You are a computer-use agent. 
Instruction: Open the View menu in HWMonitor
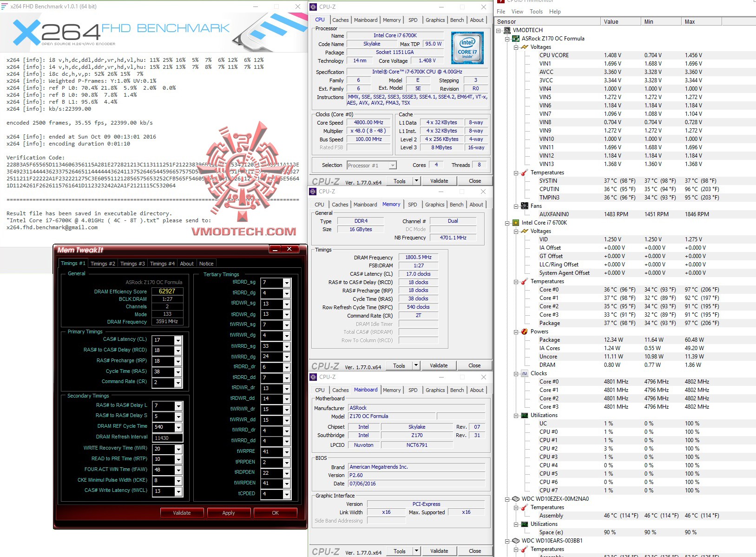coord(517,11)
